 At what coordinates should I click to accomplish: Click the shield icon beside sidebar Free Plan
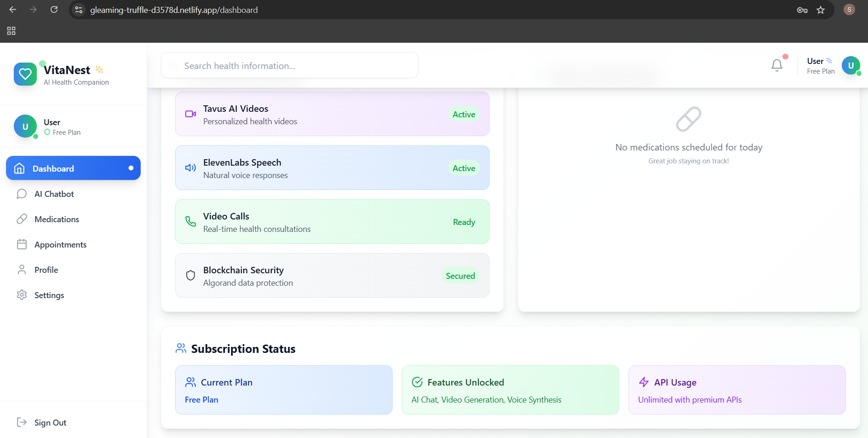[47, 132]
